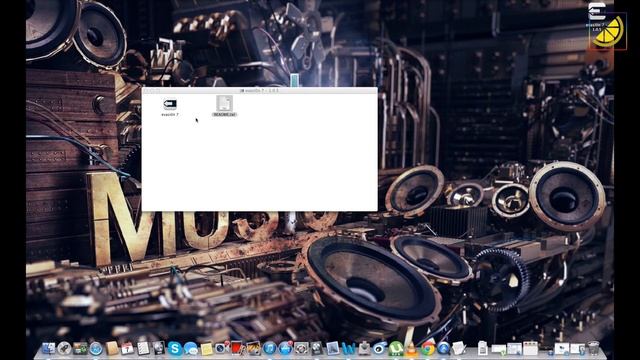Open iTunes music icon in dock
Viewport: 640px width, 360px height.
(269, 349)
